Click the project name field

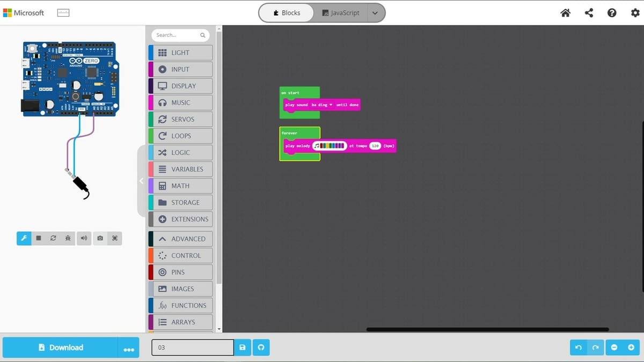click(x=193, y=348)
